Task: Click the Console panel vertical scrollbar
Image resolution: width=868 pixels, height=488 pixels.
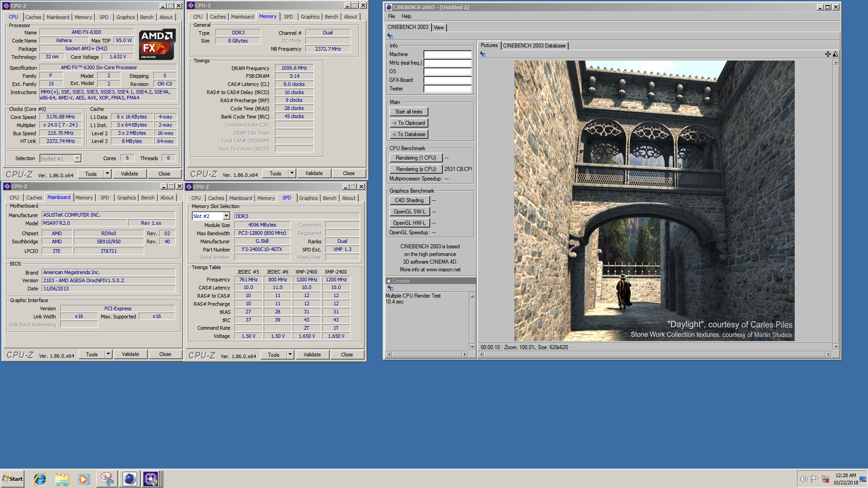Action: (x=472, y=321)
